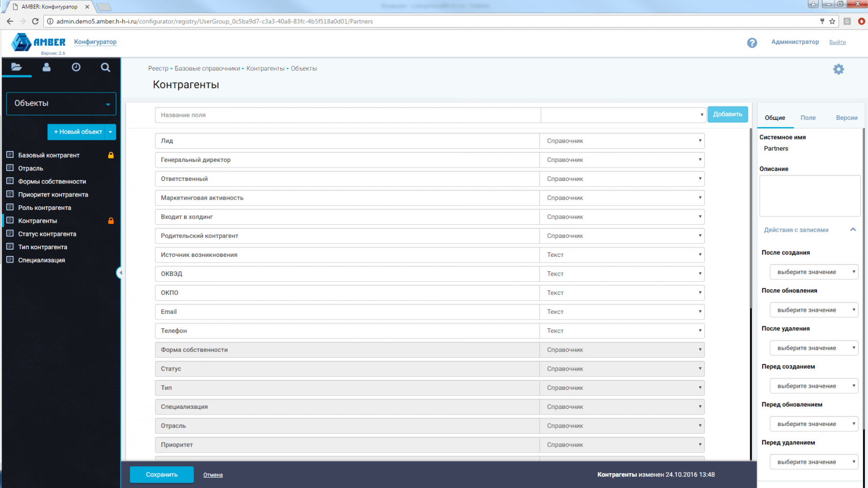Collapse the Действия с записями section
Screen dimensions: 868x488
853,230
